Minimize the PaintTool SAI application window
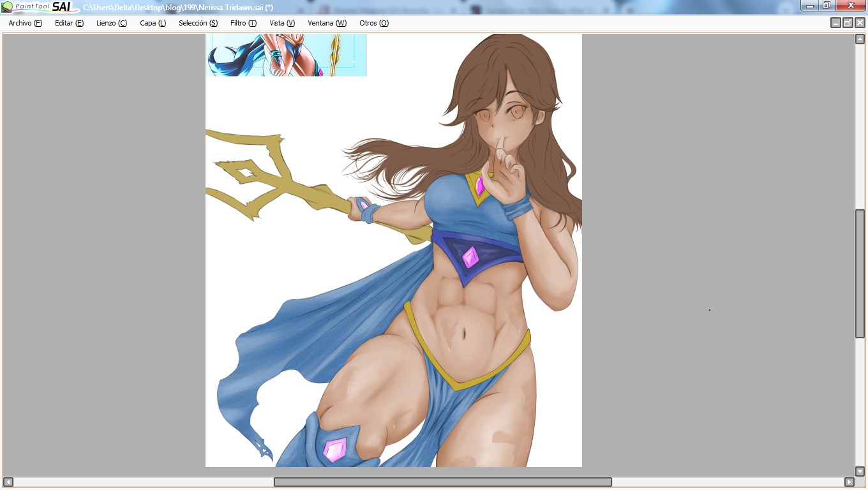The image size is (868, 490). point(809,6)
